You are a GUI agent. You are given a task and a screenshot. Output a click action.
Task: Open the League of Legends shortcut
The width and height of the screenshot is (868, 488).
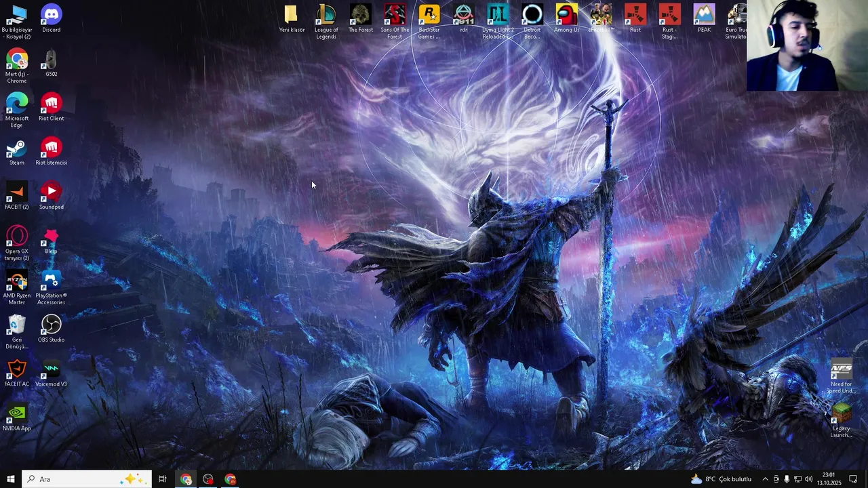[x=326, y=22]
